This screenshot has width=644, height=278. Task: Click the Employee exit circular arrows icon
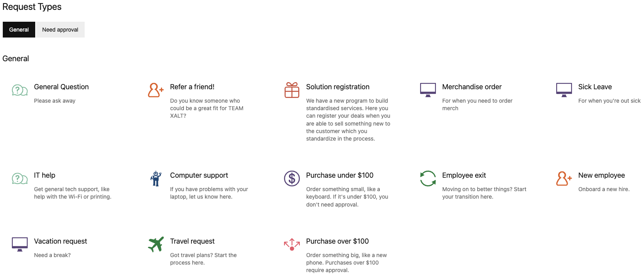pyautogui.click(x=428, y=178)
